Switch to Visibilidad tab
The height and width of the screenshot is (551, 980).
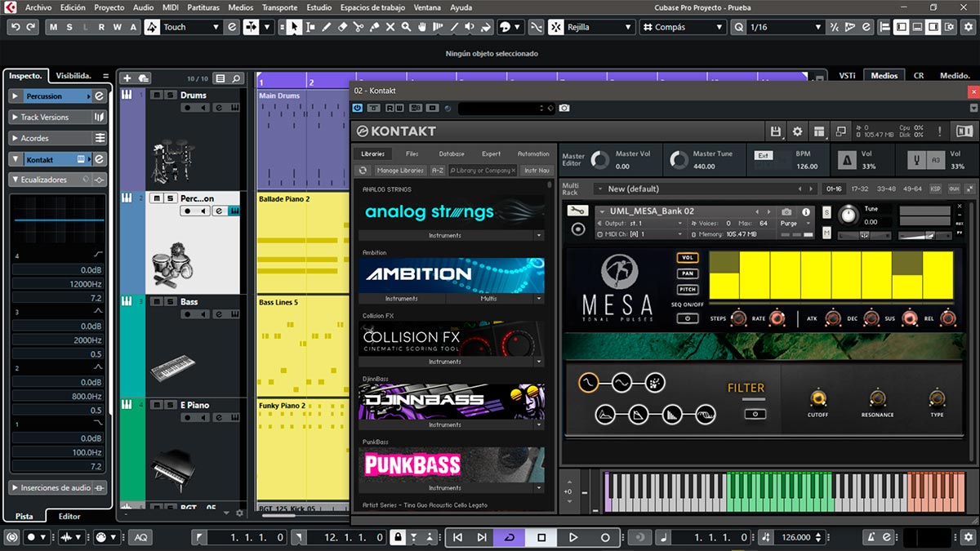[73, 76]
